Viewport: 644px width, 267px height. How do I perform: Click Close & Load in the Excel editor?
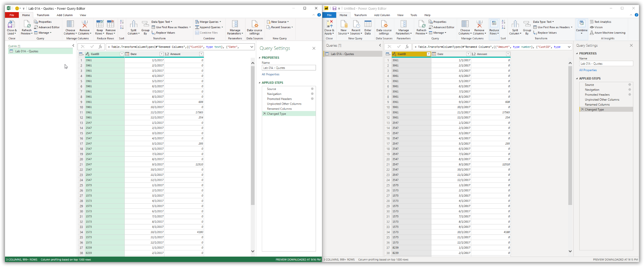tap(12, 27)
